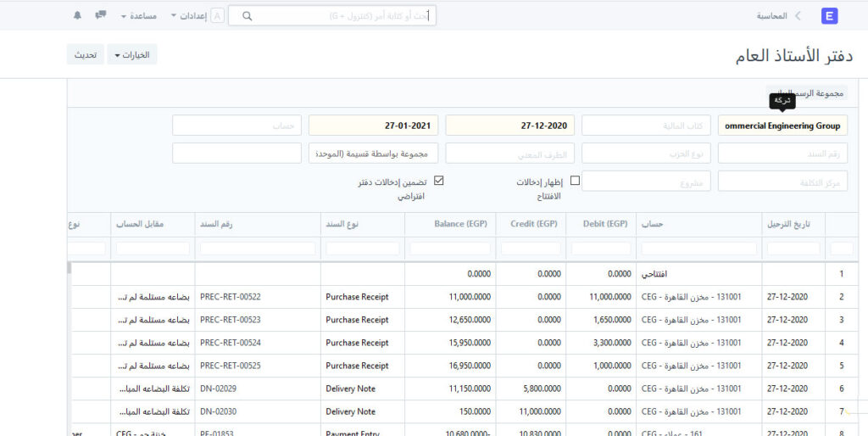
Task: Click the Credit (EGP) column header
Action: click(531, 225)
